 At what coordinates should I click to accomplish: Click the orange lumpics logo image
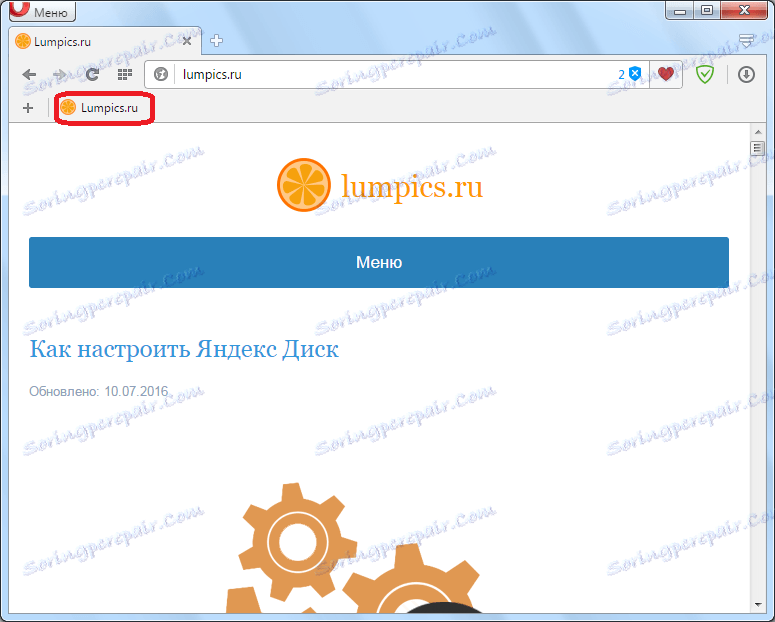pos(303,185)
